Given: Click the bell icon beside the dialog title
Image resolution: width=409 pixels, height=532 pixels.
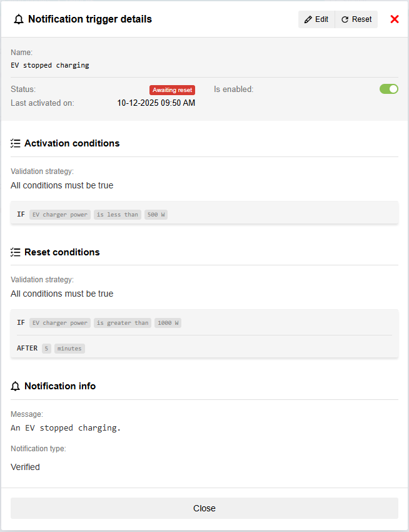Looking at the screenshot, I should [x=18, y=19].
